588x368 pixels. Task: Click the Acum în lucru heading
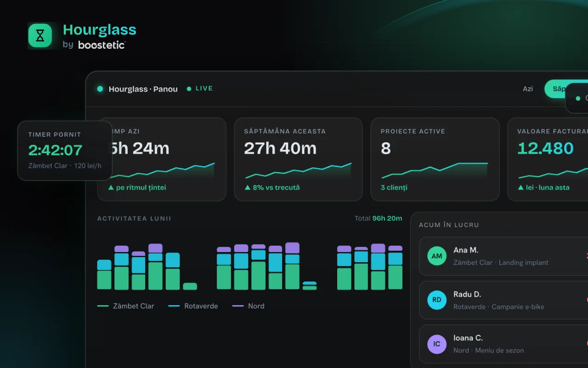[x=449, y=225]
